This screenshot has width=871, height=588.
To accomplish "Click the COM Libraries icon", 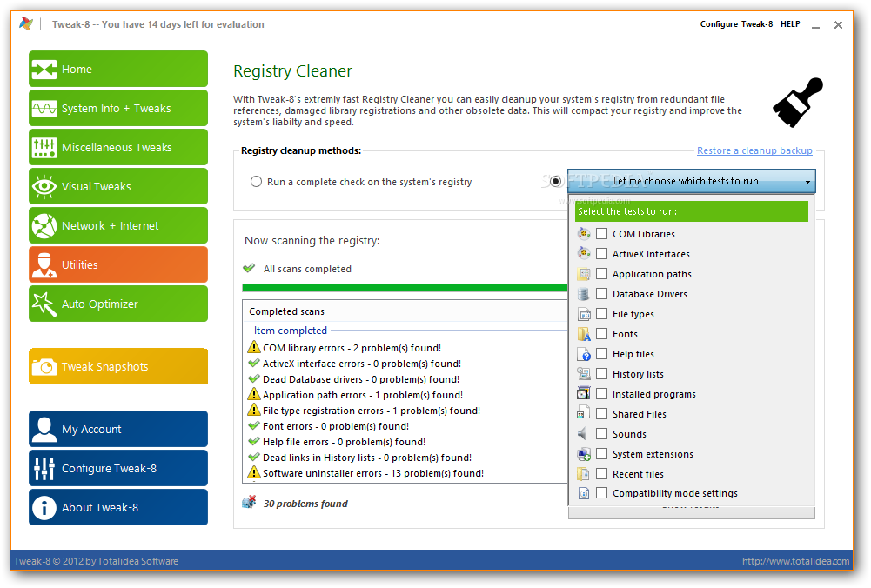I will tap(584, 234).
